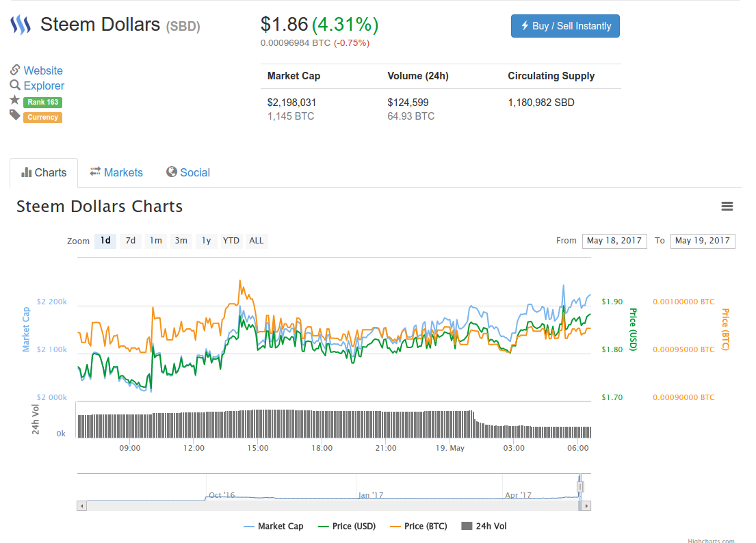Click the Currency tag badge
The image size is (756, 543).
[x=43, y=117]
